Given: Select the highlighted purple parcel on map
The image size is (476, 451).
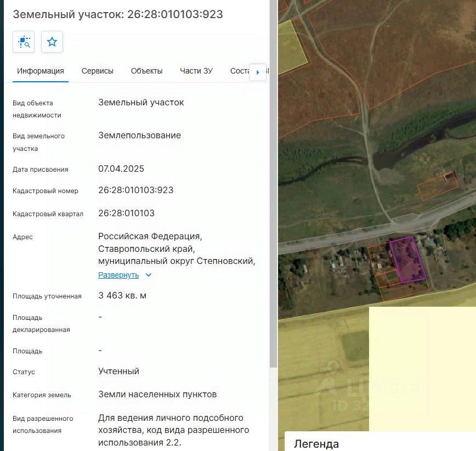Looking at the screenshot, I should pos(408,260).
